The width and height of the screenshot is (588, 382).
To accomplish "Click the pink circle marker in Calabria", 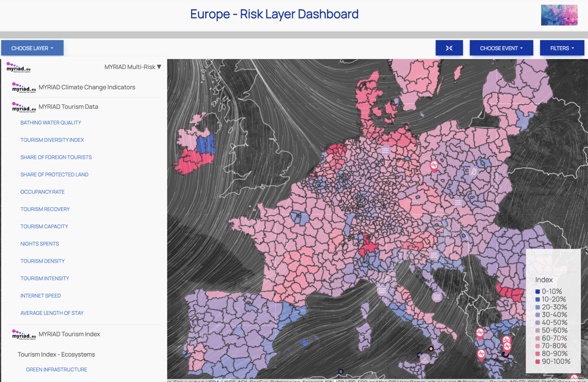I will point(431,349).
